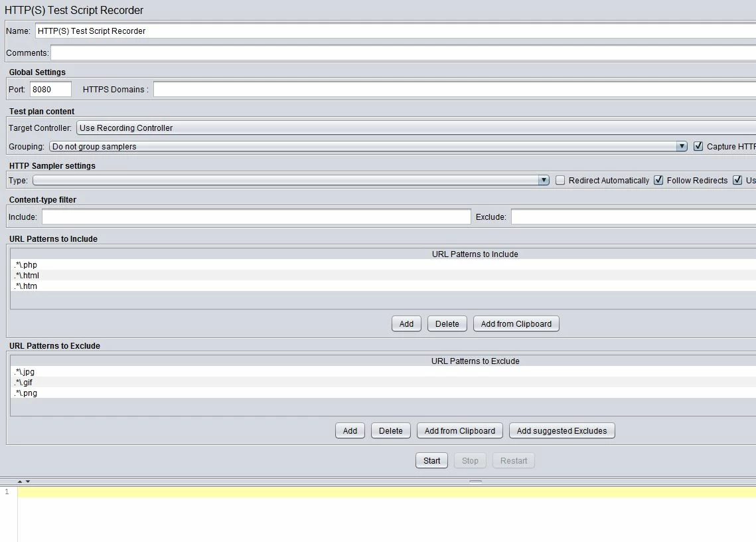Open the Target Controller dropdown
Screen dimensions: 756x542
click(x=416, y=128)
